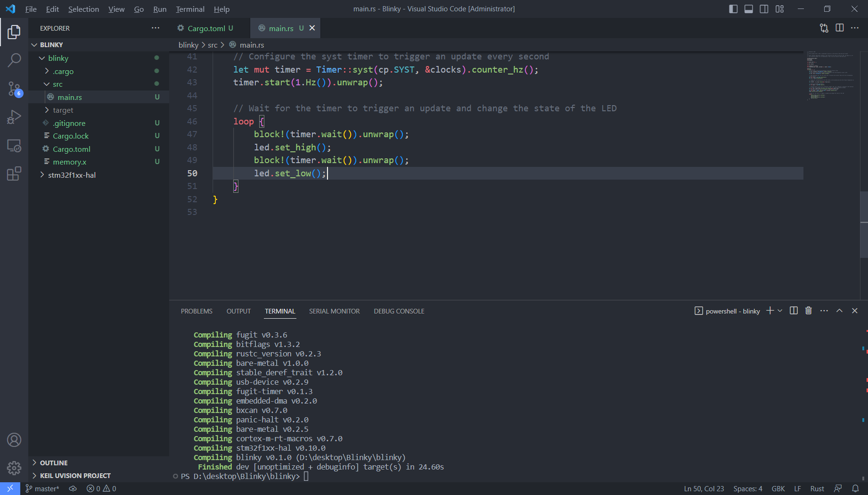Click Ln 50, Col 23 to go to line
868x495 pixels.
(703, 488)
